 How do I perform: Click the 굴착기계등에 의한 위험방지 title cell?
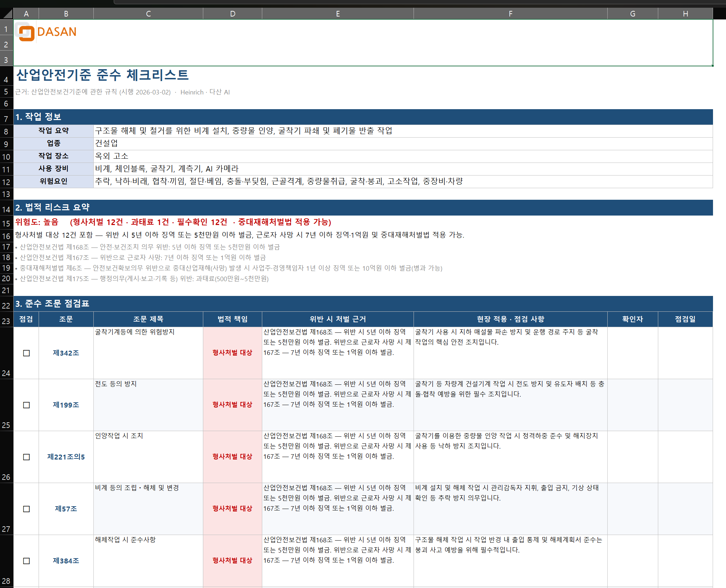click(148, 353)
